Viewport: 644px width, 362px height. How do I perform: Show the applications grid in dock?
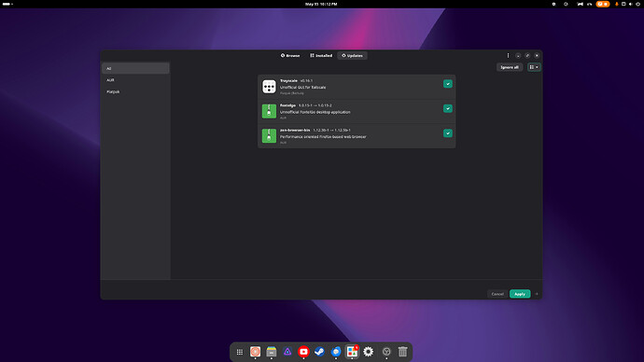[240, 352]
